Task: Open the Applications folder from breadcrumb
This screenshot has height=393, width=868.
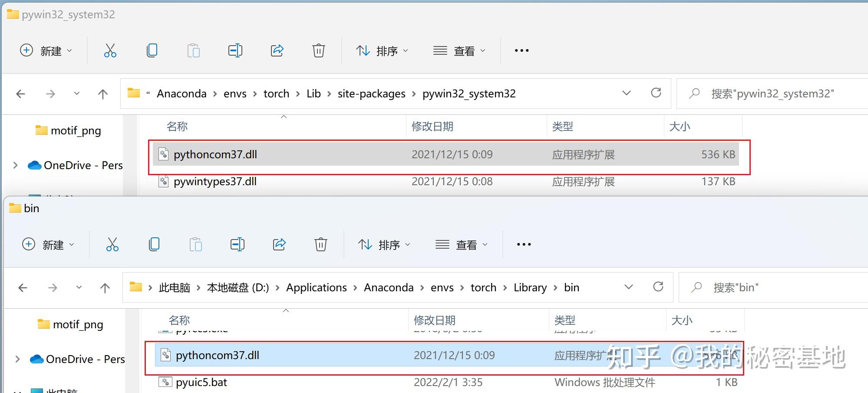Action: pyautogui.click(x=316, y=287)
